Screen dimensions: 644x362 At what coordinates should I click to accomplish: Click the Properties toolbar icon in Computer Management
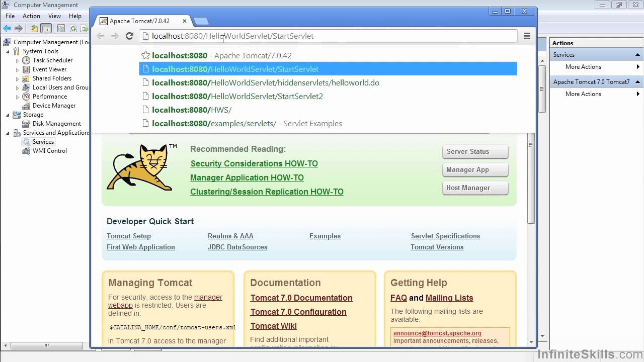point(61,29)
